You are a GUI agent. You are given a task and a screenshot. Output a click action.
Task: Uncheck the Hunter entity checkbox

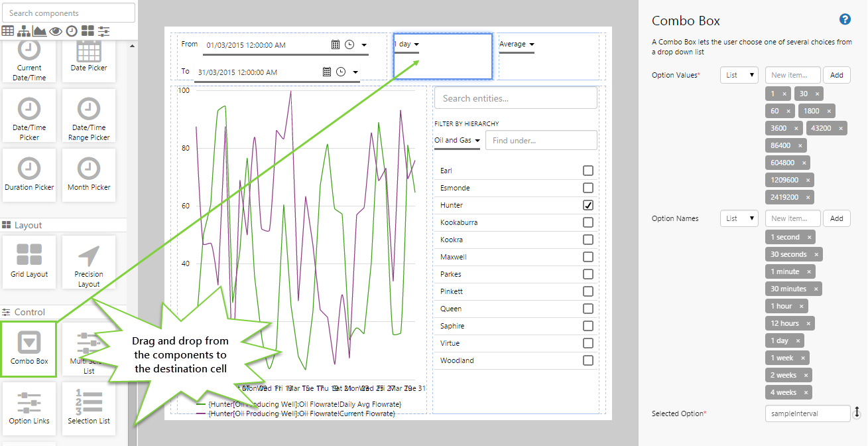[x=588, y=205]
